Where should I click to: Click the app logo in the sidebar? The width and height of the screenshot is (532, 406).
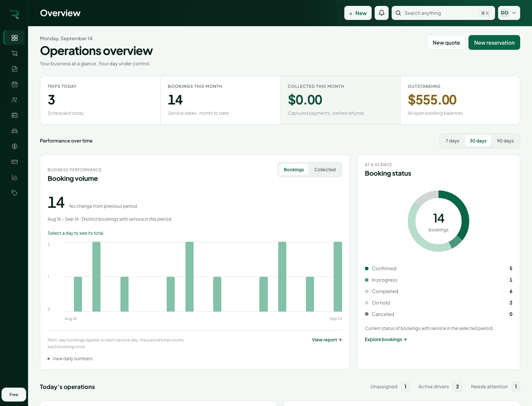(x=14, y=14)
